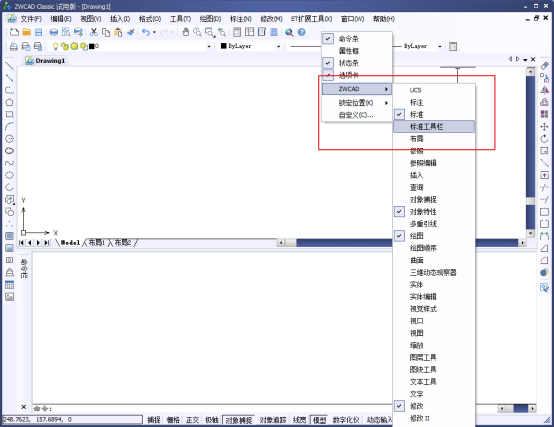Open the ByLayer color dropdown
The width and height of the screenshot is (554, 427).
pos(251,46)
